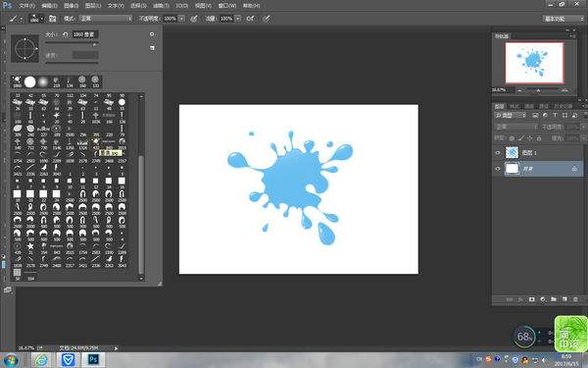
Task: Toggle visibility of the 背景 layer
Action: coord(498,169)
